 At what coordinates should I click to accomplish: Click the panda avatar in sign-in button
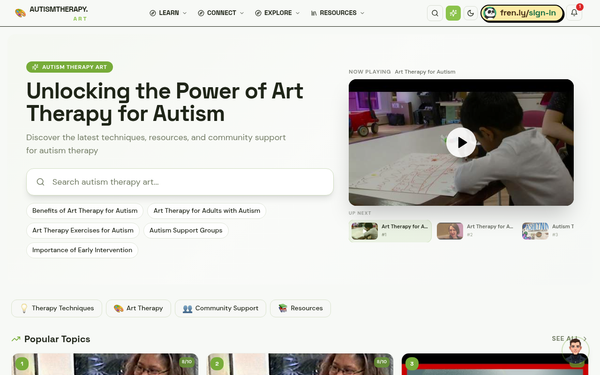pyautogui.click(x=490, y=13)
